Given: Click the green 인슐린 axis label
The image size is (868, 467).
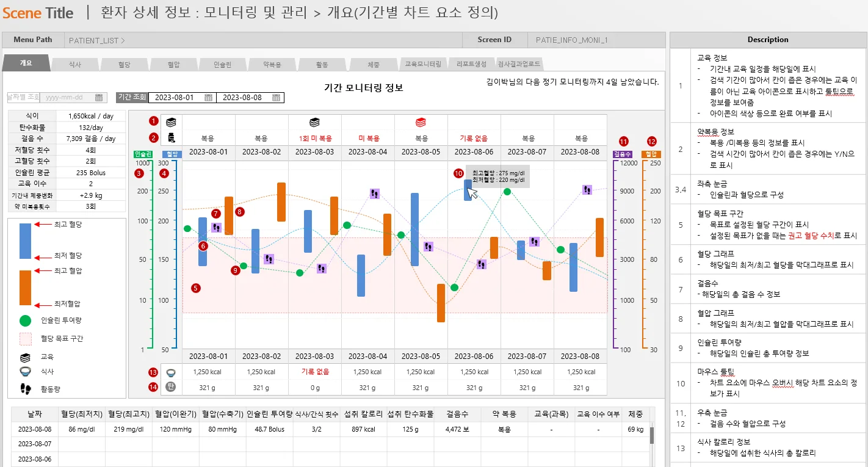Looking at the screenshot, I should tap(142, 154).
